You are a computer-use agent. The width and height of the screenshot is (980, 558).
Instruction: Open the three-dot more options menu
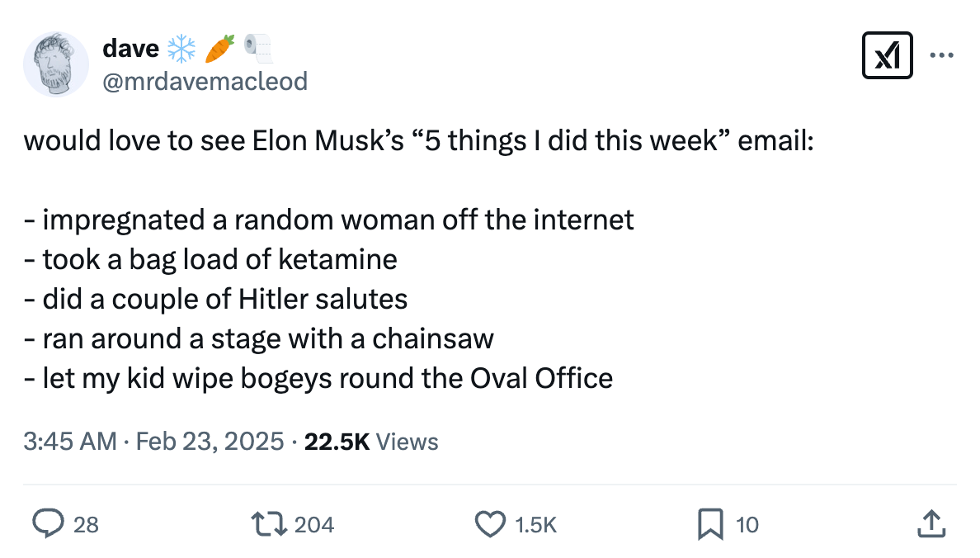(942, 55)
